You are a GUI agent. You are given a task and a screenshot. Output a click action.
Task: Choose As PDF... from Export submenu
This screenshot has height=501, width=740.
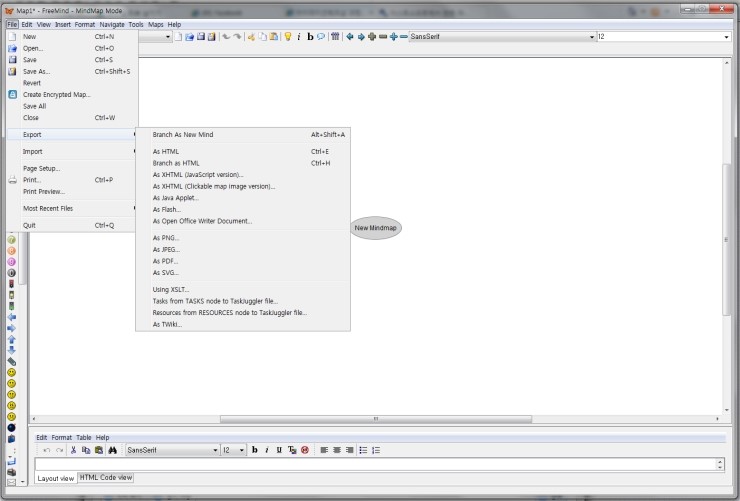coord(165,261)
